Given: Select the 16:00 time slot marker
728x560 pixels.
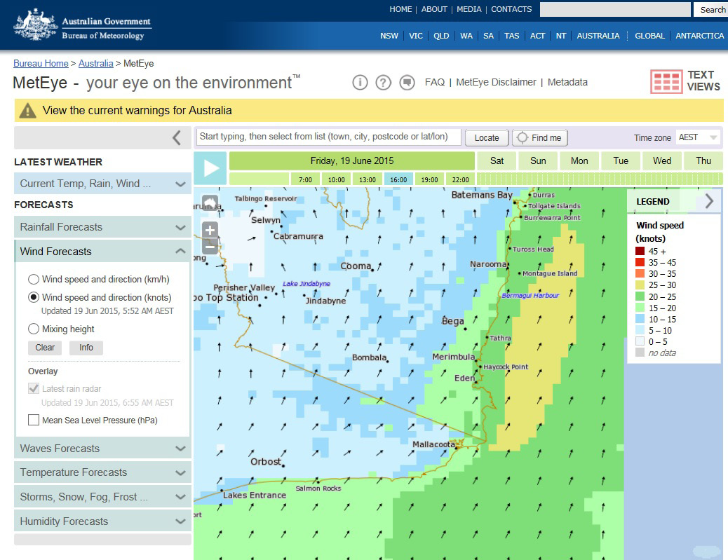Looking at the screenshot, I should (398, 179).
